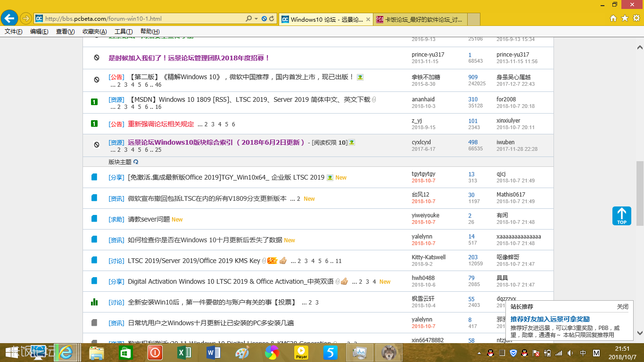This screenshot has height=362, width=644.
Task: Open the 文件(F) menu
Action: (14, 32)
